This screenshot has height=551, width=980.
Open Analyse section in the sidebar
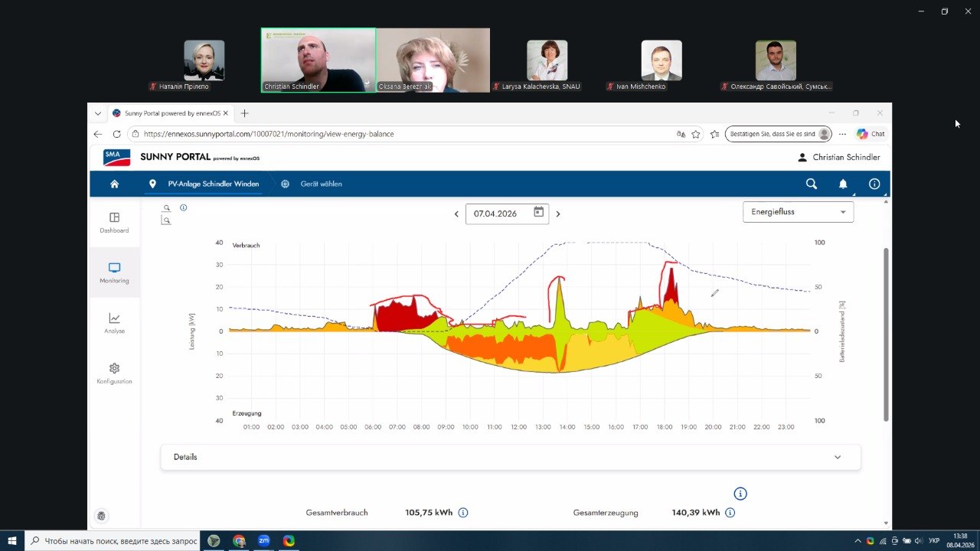pyautogui.click(x=114, y=323)
